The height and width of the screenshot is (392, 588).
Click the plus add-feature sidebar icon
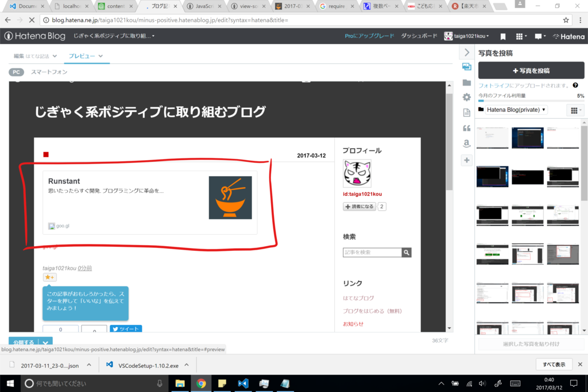(466, 160)
